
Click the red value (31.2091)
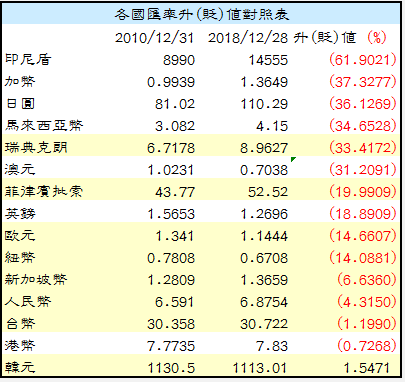(x=363, y=170)
